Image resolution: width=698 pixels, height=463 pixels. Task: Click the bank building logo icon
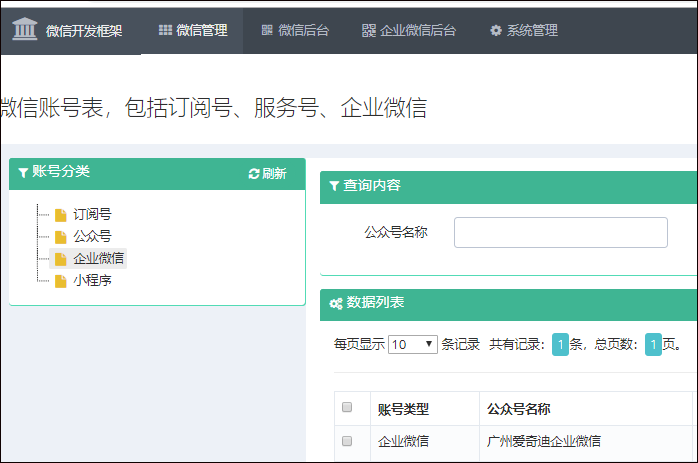coord(24,29)
